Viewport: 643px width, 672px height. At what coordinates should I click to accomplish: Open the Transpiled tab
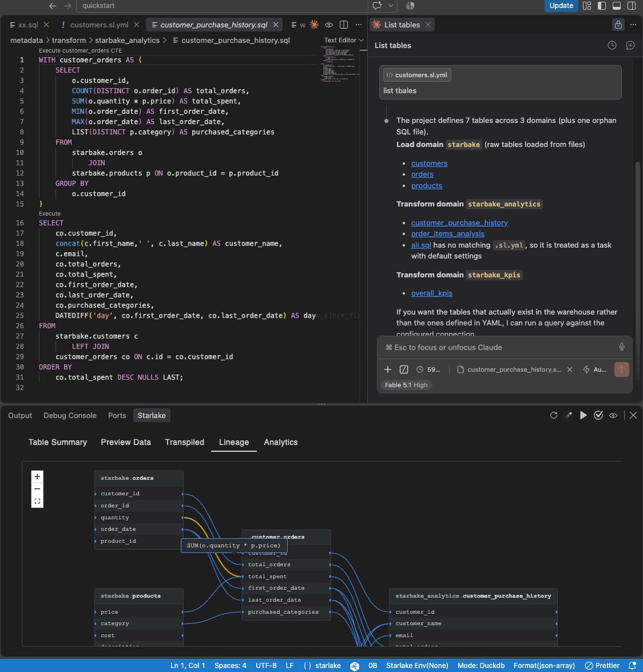184,442
